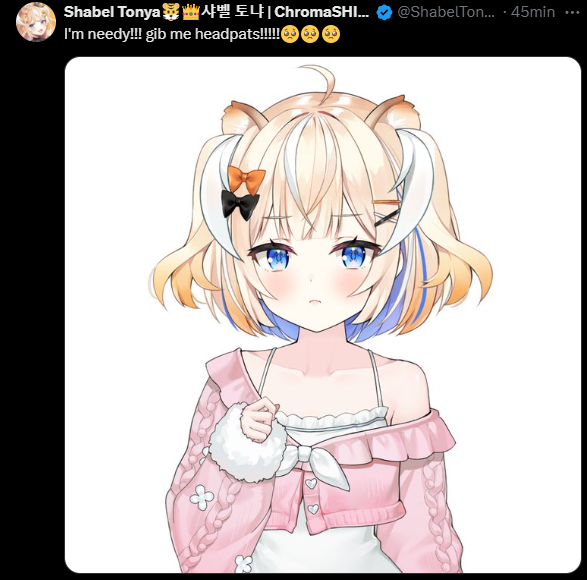This screenshot has width=587, height=580.
Task: Click the ChromaSHI... part of the name
Action: coord(322,12)
